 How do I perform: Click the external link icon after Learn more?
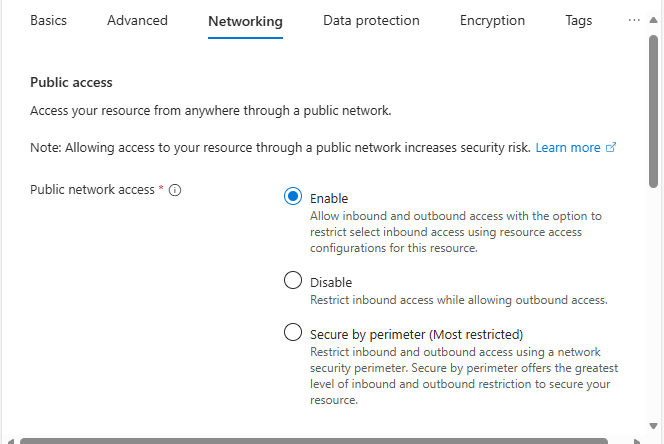pyautogui.click(x=611, y=148)
